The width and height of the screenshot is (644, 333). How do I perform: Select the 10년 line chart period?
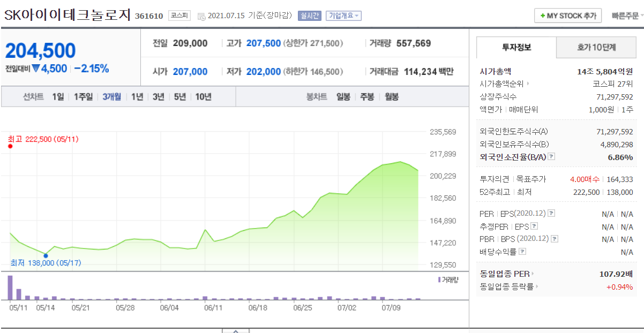[203, 97]
